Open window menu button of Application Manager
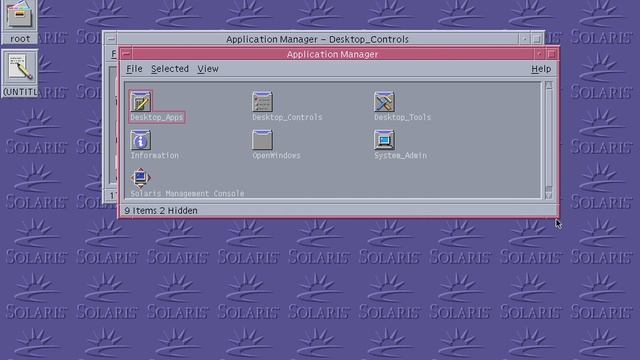The width and height of the screenshot is (640, 360). click(127, 54)
